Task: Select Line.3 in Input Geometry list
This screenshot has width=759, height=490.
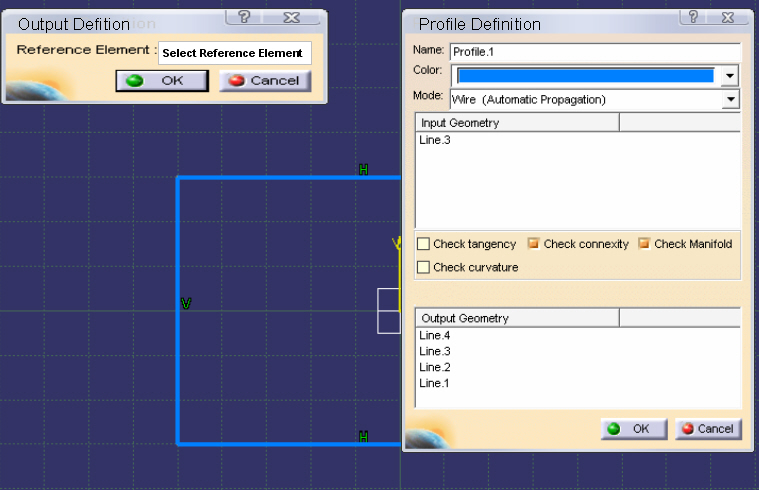Action: (435, 140)
